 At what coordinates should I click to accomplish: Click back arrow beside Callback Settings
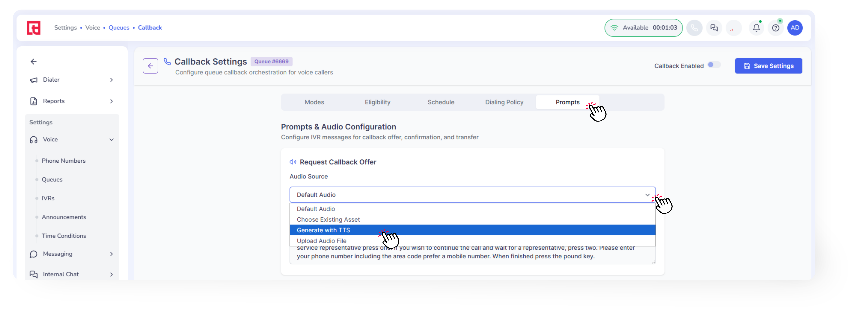(x=150, y=66)
